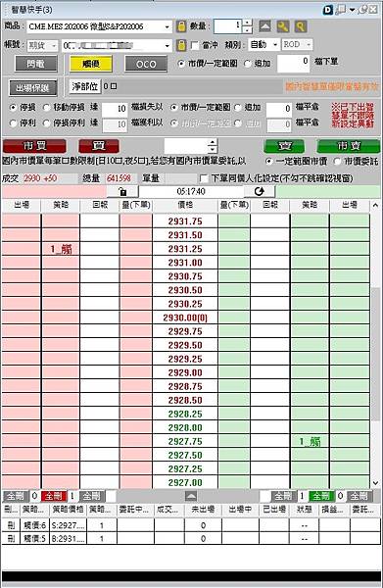Screen dimensions: 383x588
Task: Click the red 市買 market buy button
Action: coord(34,146)
